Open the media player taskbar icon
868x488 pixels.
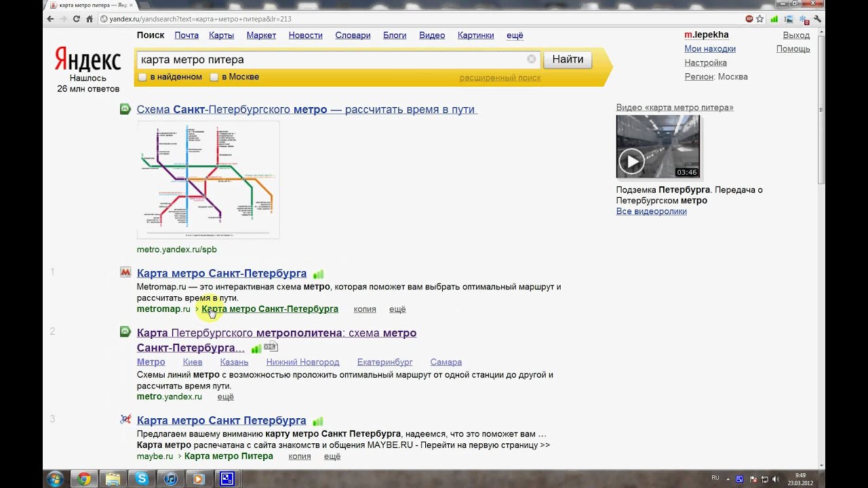(199, 479)
